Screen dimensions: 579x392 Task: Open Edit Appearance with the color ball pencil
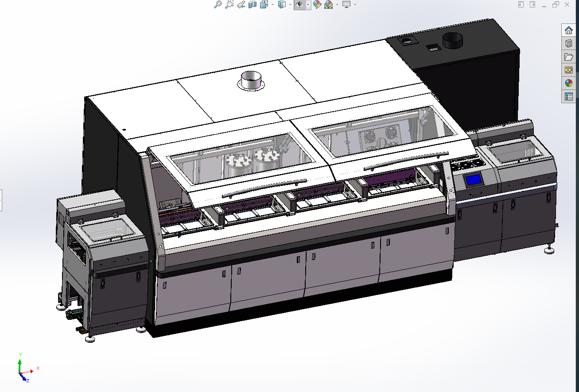tap(317, 4)
